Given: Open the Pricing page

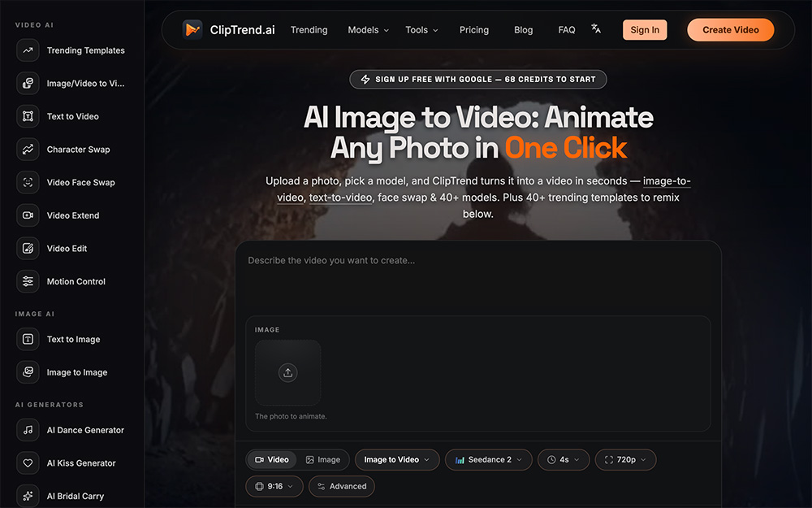Looking at the screenshot, I should click(x=474, y=30).
